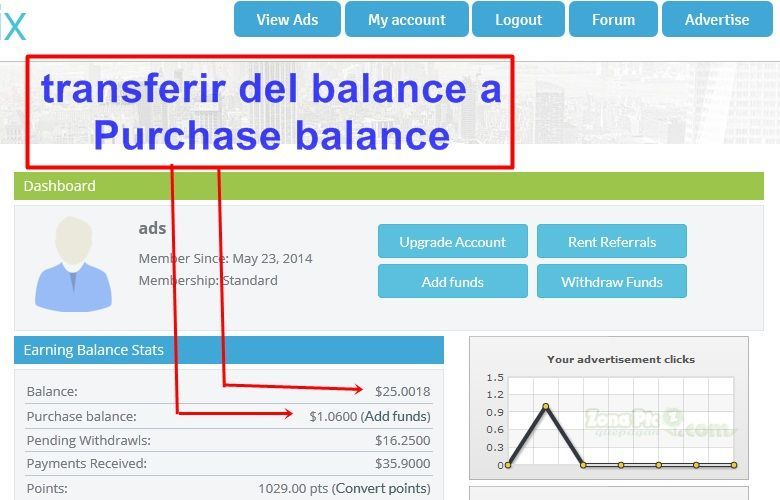Open Rent Referrals
780x500 pixels.
tap(612, 241)
